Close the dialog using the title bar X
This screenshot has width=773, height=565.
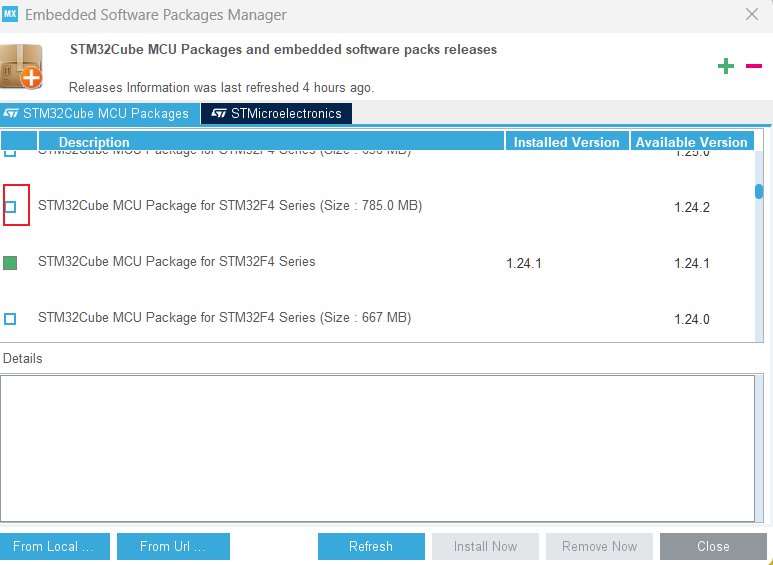tap(752, 14)
